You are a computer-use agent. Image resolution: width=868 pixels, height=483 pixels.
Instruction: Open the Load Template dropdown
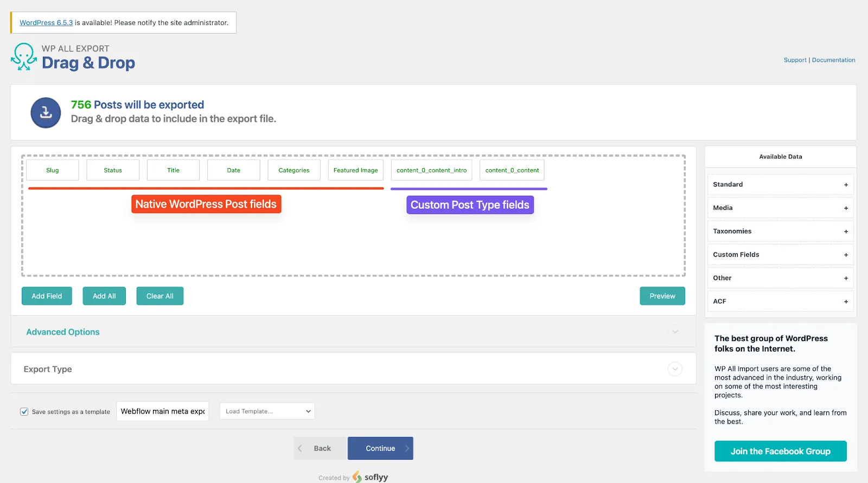(x=267, y=411)
